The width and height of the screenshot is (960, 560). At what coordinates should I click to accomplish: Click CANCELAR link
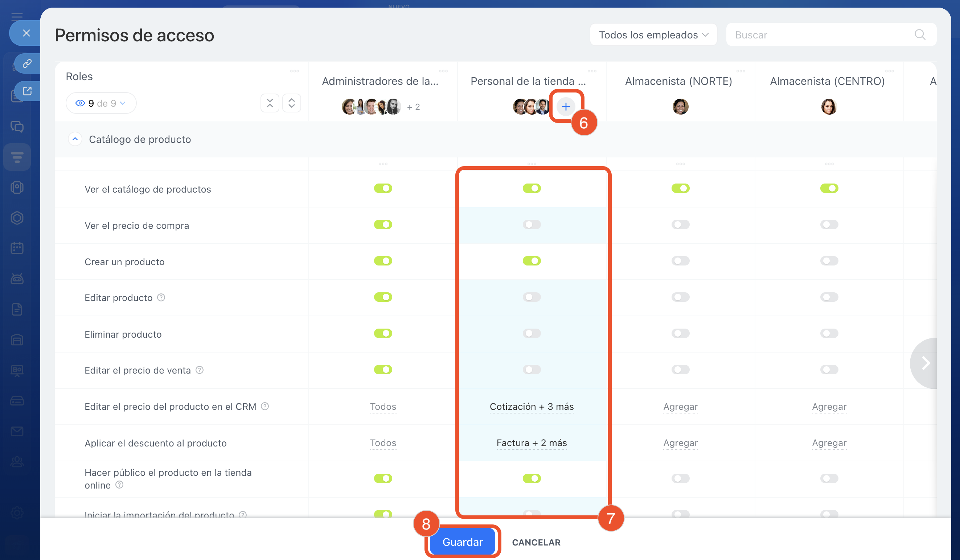coord(536,542)
